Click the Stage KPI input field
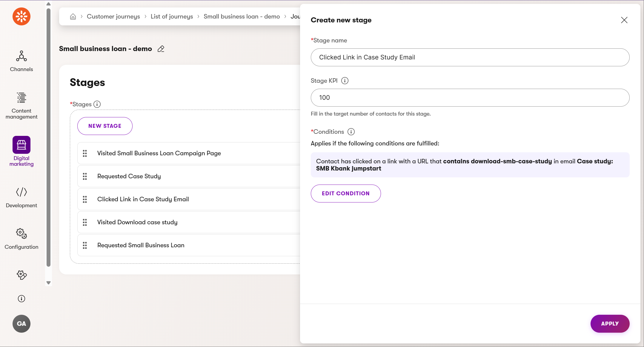The width and height of the screenshot is (644, 347). pos(470,98)
